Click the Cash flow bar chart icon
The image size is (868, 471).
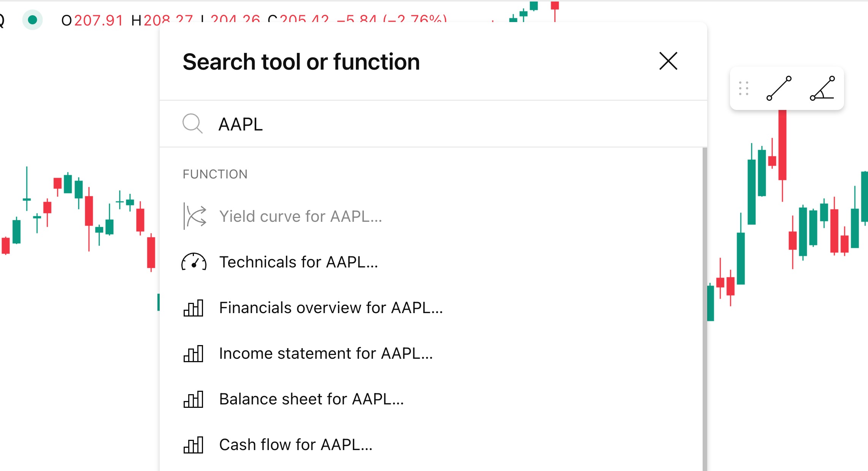coord(194,445)
